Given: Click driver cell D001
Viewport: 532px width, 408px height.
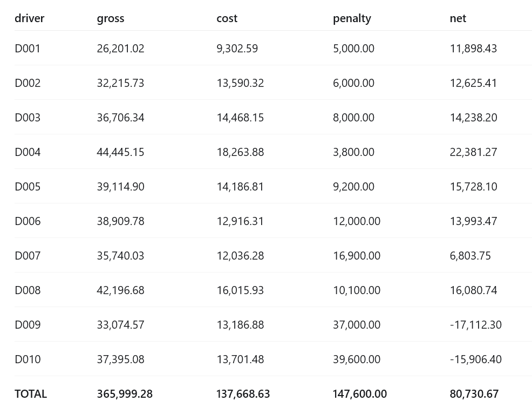Looking at the screenshot, I should (28, 49).
